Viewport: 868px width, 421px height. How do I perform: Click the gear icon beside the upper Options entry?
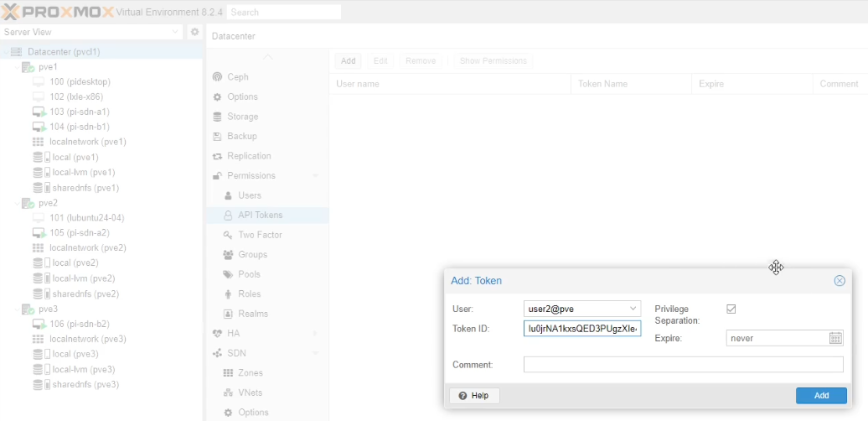pos(218,97)
